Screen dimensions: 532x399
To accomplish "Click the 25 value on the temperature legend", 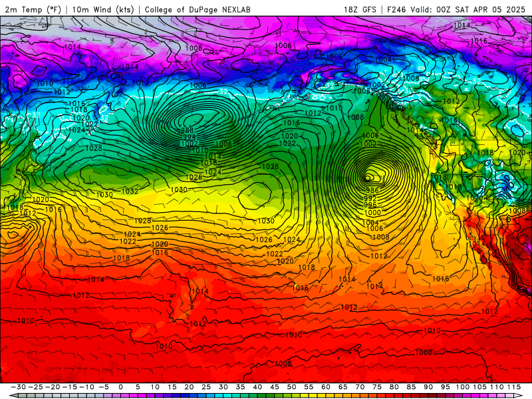I will pos(206,387).
